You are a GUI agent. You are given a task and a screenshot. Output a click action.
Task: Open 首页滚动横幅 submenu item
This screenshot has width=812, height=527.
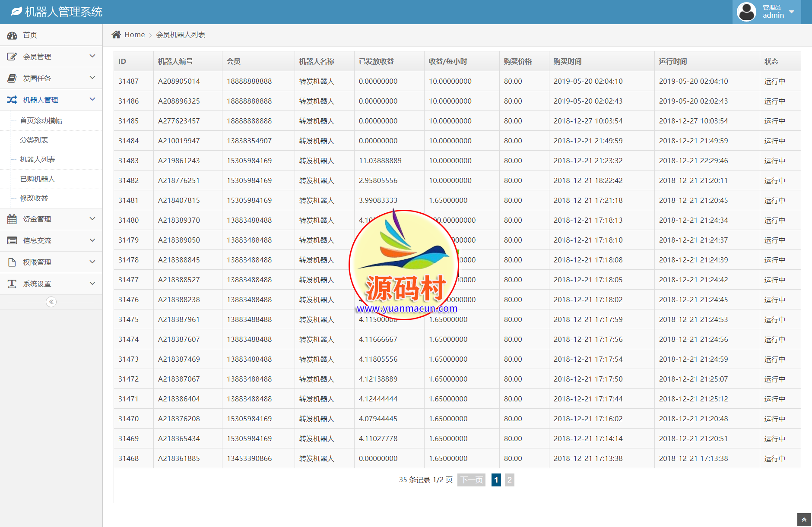41,121
